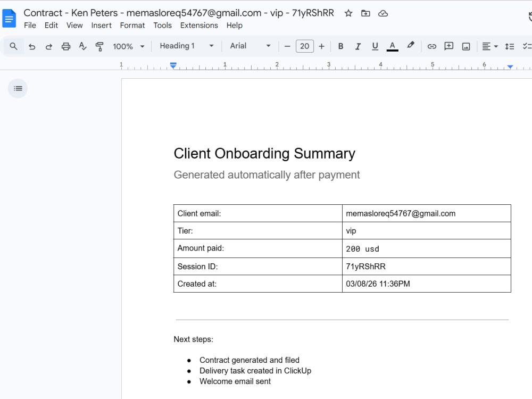The image size is (532, 399).
Task: Open the Extensions menu
Action: pos(199,26)
